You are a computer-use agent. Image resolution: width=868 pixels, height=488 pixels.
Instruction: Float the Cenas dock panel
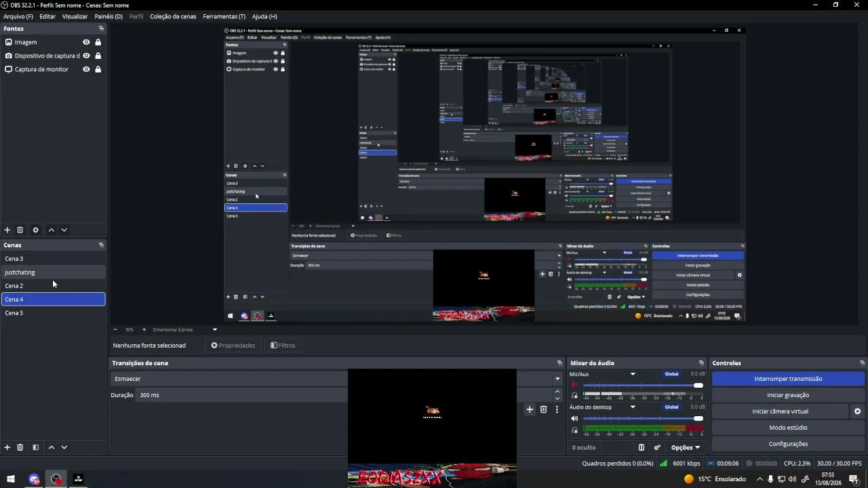101,245
